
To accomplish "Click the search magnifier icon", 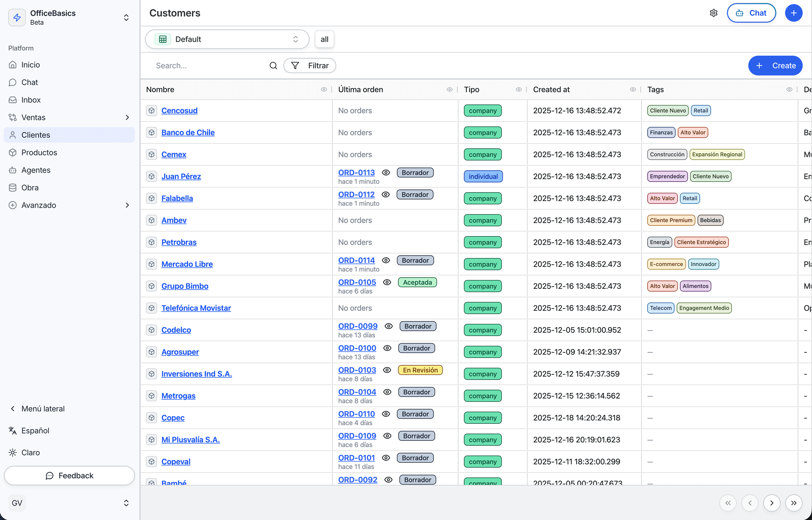I will [273, 66].
